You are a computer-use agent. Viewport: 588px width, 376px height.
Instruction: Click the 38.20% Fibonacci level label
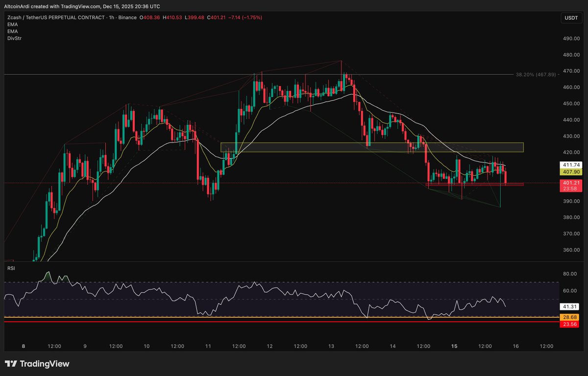536,75
